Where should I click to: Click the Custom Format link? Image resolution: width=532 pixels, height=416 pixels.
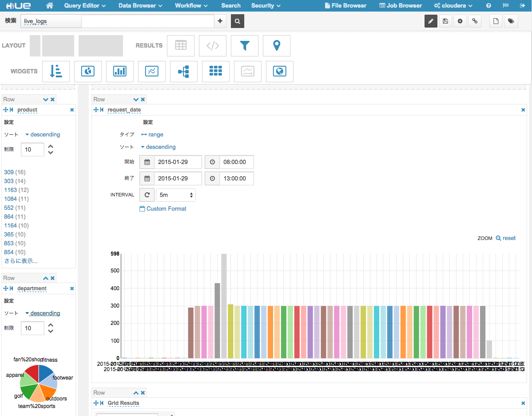point(163,208)
